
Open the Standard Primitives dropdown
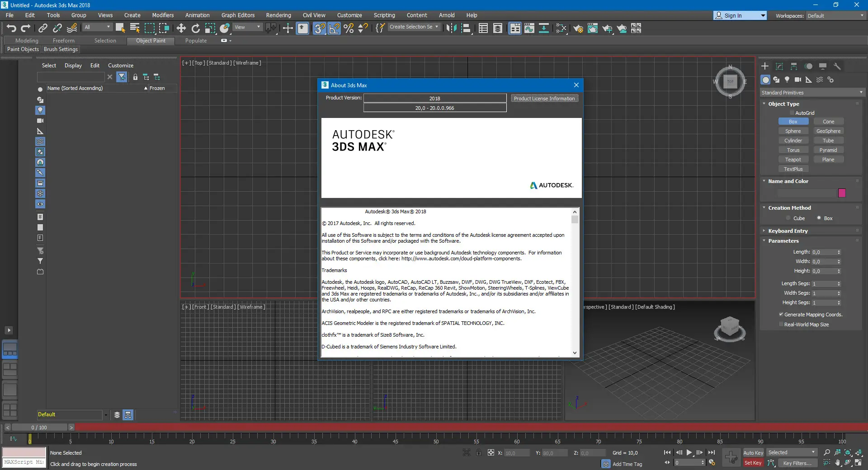tap(812, 93)
